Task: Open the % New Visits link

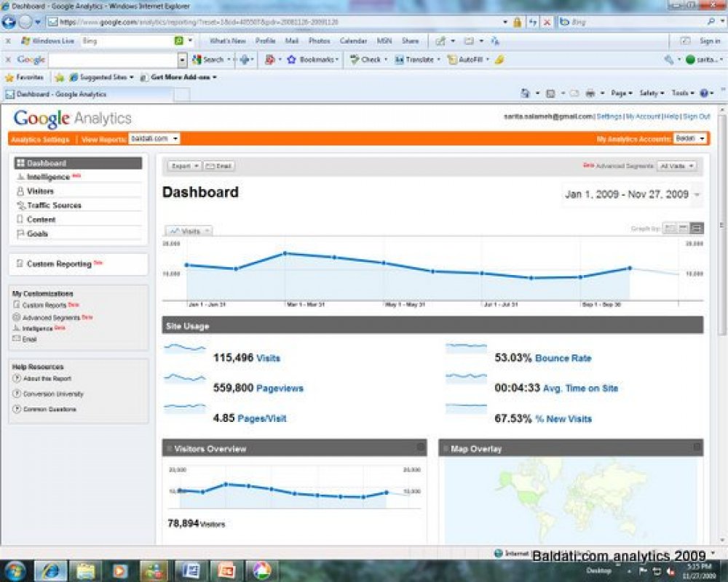Action: 563,419
